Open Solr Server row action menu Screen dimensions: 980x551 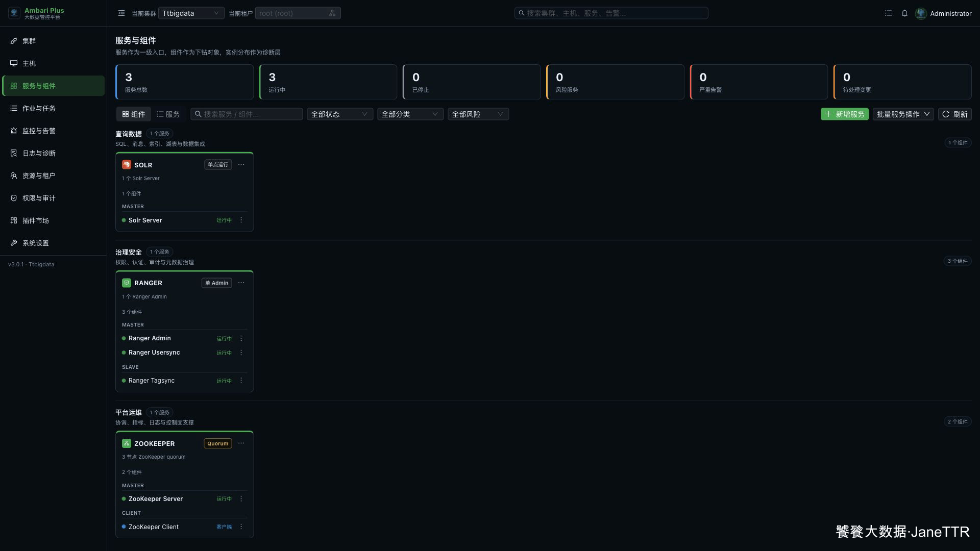241,220
